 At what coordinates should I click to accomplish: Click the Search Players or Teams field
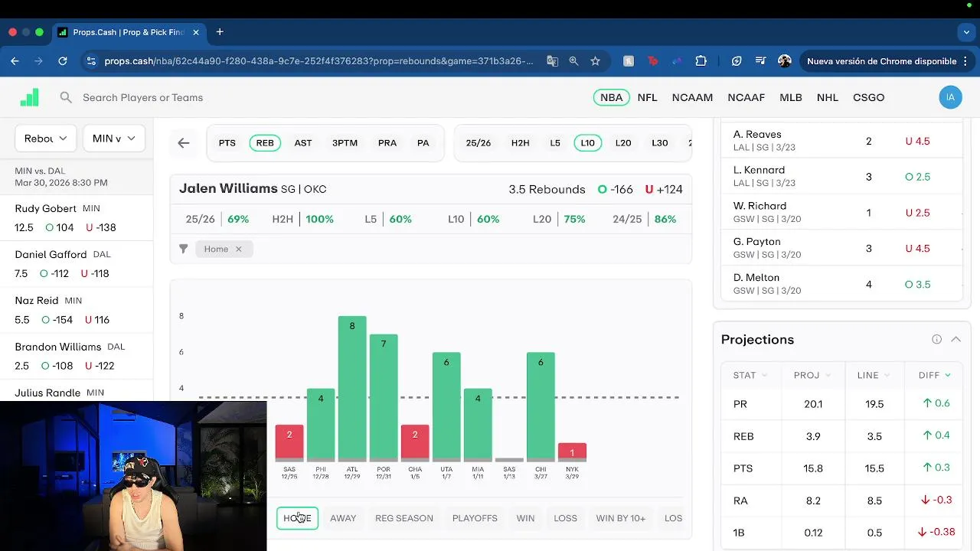click(x=142, y=97)
